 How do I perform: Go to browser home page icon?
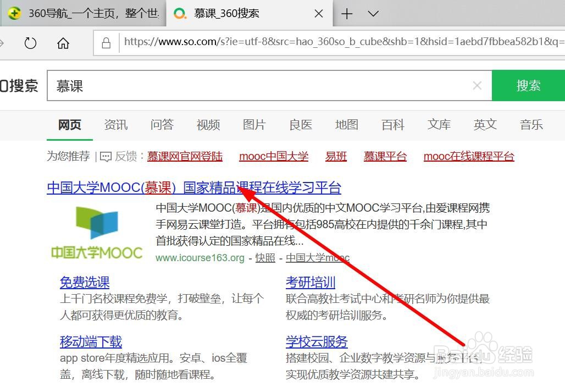pyautogui.click(x=63, y=43)
